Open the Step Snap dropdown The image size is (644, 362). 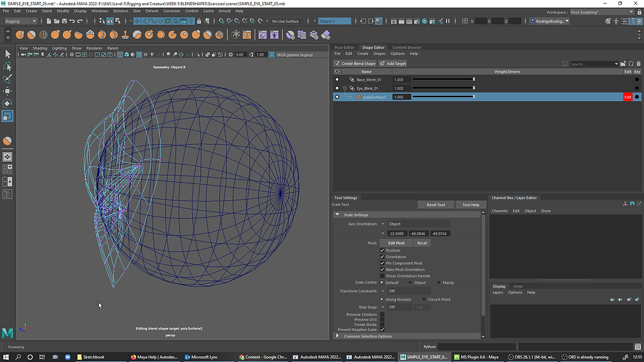(x=383, y=307)
